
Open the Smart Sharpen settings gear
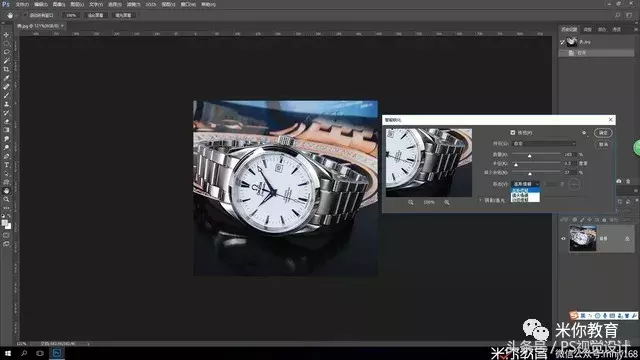pos(584,133)
